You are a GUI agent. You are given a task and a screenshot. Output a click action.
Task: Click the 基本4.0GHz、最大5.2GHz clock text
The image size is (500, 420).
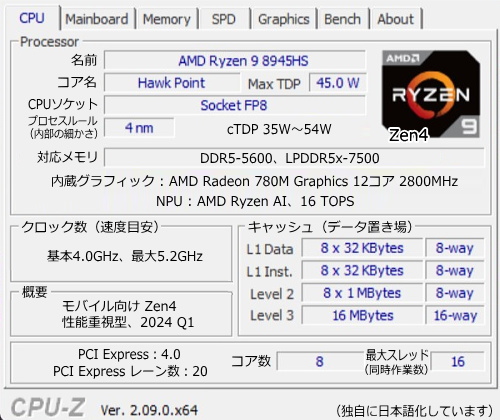click(x=125, y=256)
